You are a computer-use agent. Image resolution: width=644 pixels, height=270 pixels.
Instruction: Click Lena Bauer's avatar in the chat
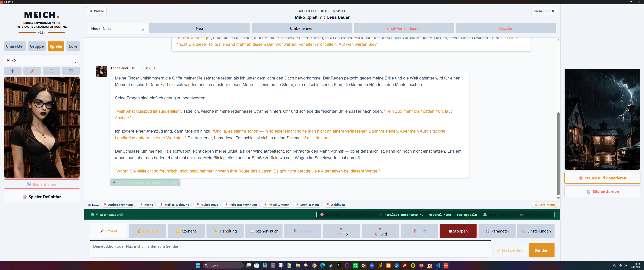click(101, 71)
